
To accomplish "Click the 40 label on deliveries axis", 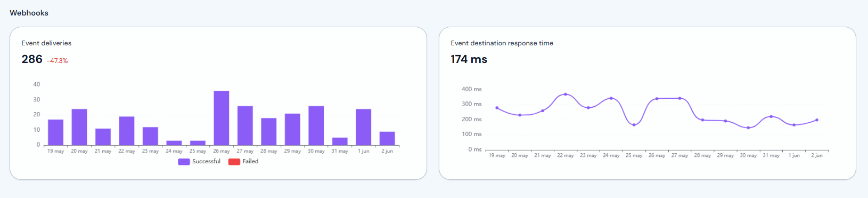I will 36,84.
